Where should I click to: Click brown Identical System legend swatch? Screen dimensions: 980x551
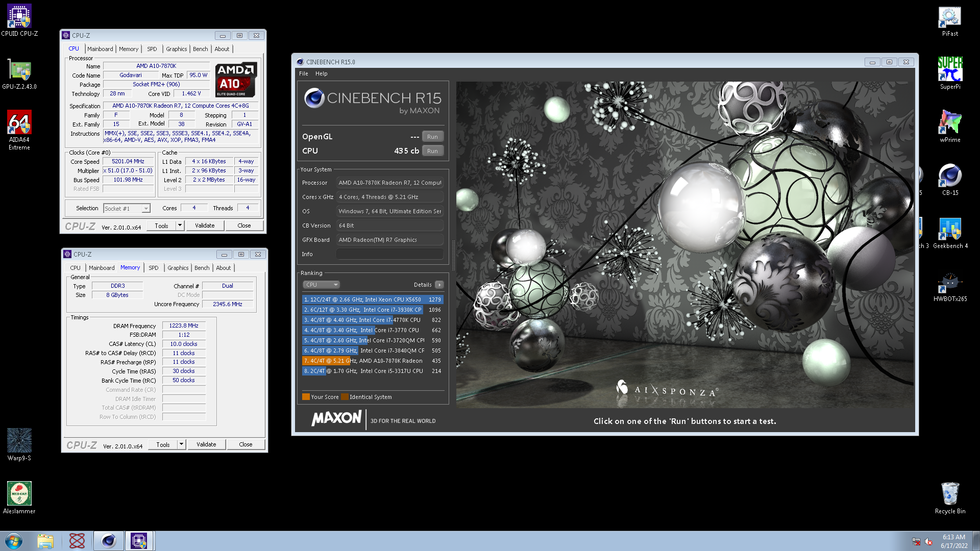345,397
